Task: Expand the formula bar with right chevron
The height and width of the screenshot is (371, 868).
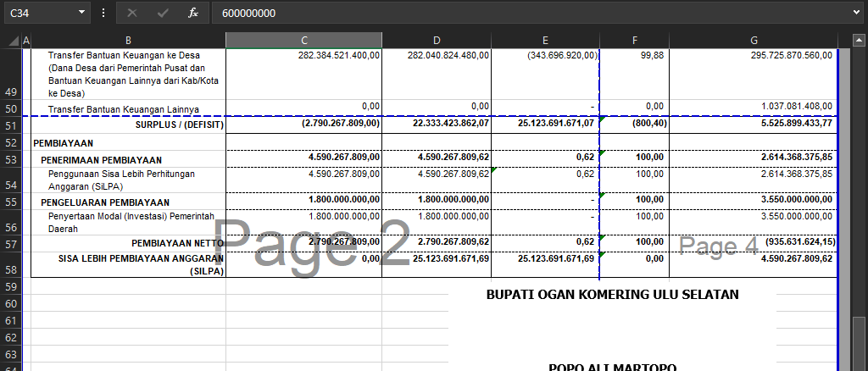Action: click(856, 13)
